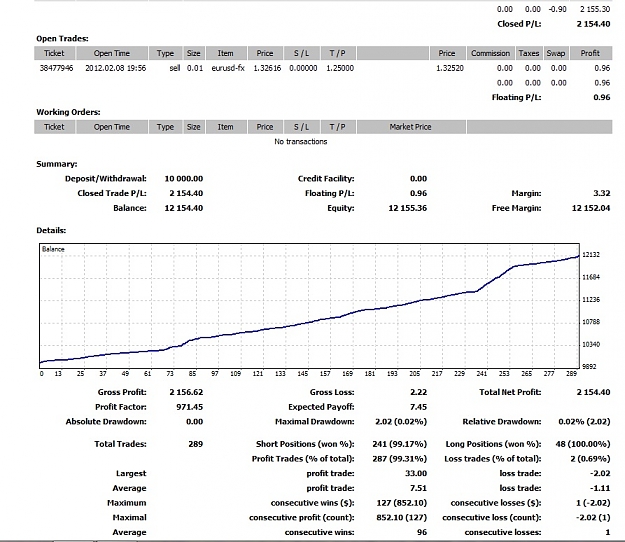Click Profit header in Open Trades
Image resolution: width=625 pixels, height=542 pixels.
(590, 53)
